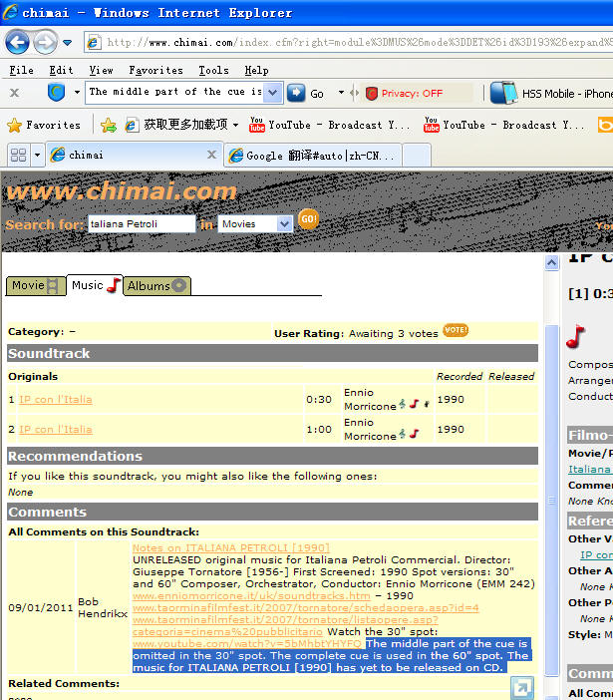
Task: Open the Movies search category dropdown
Action: (255, 224)
